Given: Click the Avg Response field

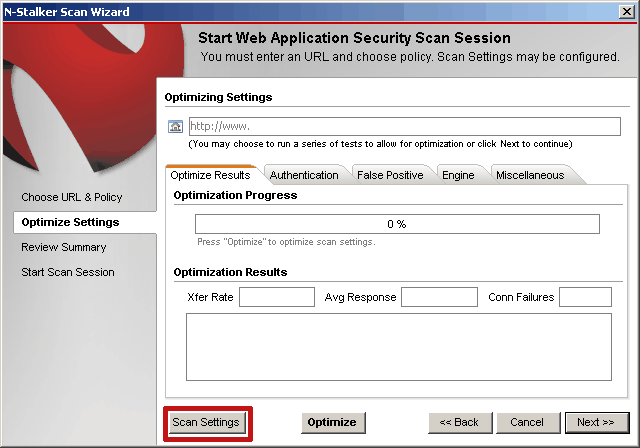Looking at the screenshot, I should tap(439, 297).
